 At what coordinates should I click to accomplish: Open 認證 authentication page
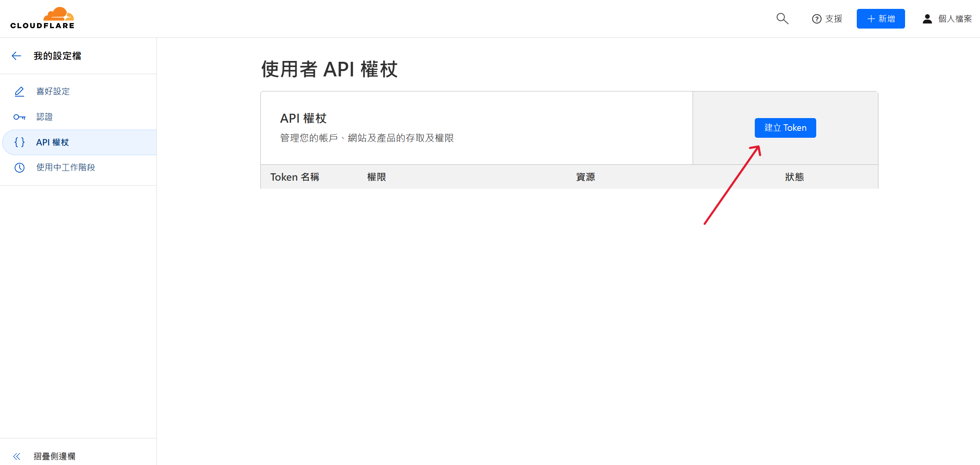(x=78, y=117)
